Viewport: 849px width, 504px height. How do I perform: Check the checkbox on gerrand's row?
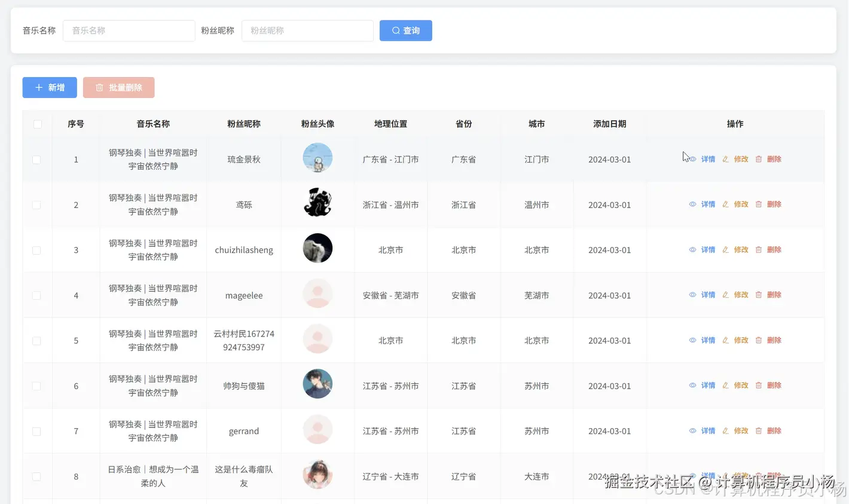[x=37, y=430]
